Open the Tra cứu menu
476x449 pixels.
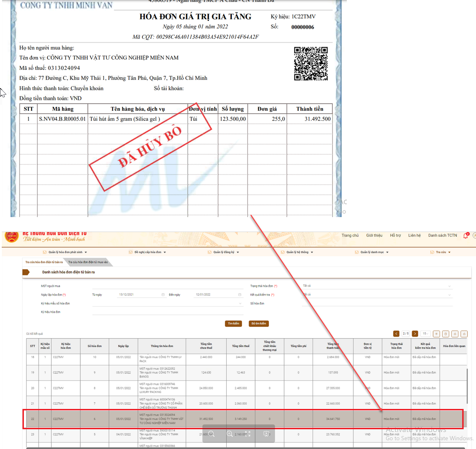[x=441, y=252]
